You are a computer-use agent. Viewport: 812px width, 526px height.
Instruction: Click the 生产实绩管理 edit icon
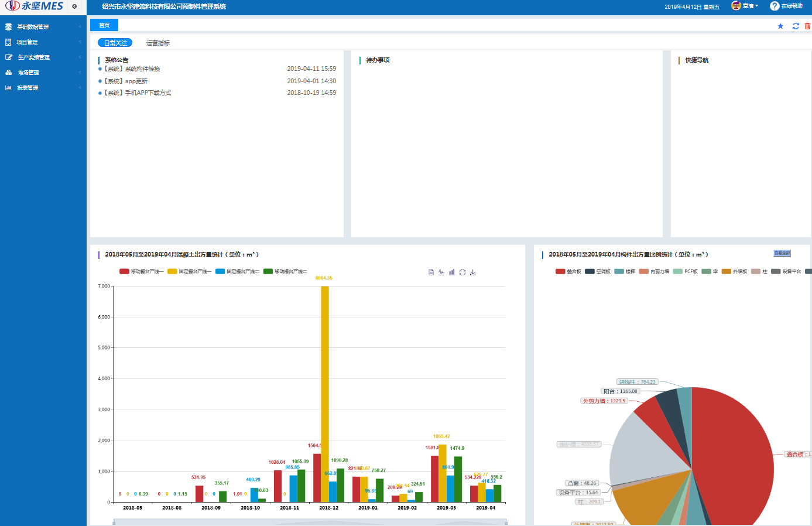pyautogui.click(x=8, y=57)
